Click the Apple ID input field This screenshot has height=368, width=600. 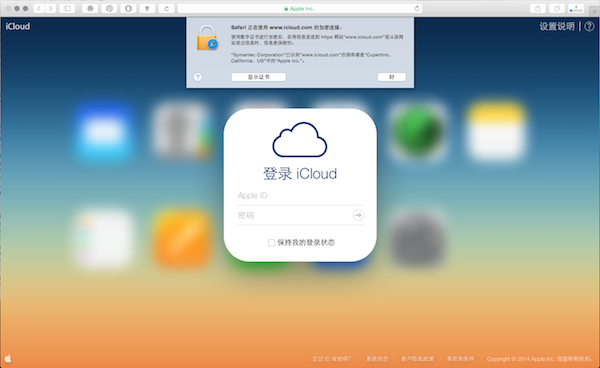(x=300, y=196)
